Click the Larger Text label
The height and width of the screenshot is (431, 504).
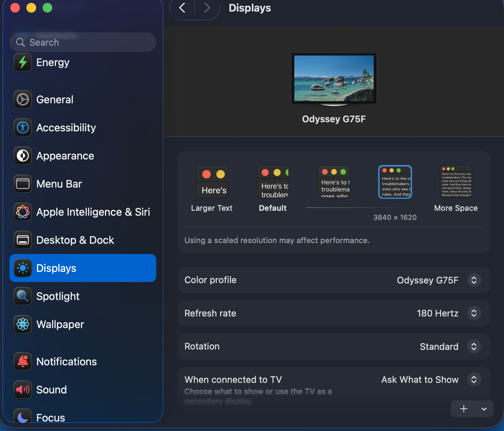[212, 208]
